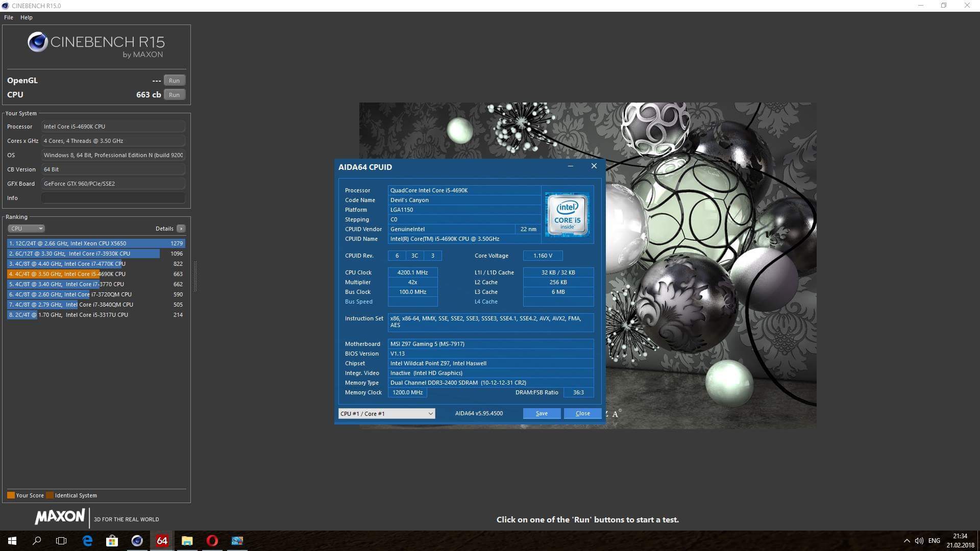Expand the CPU ranking type dropdown

(26, 229)
